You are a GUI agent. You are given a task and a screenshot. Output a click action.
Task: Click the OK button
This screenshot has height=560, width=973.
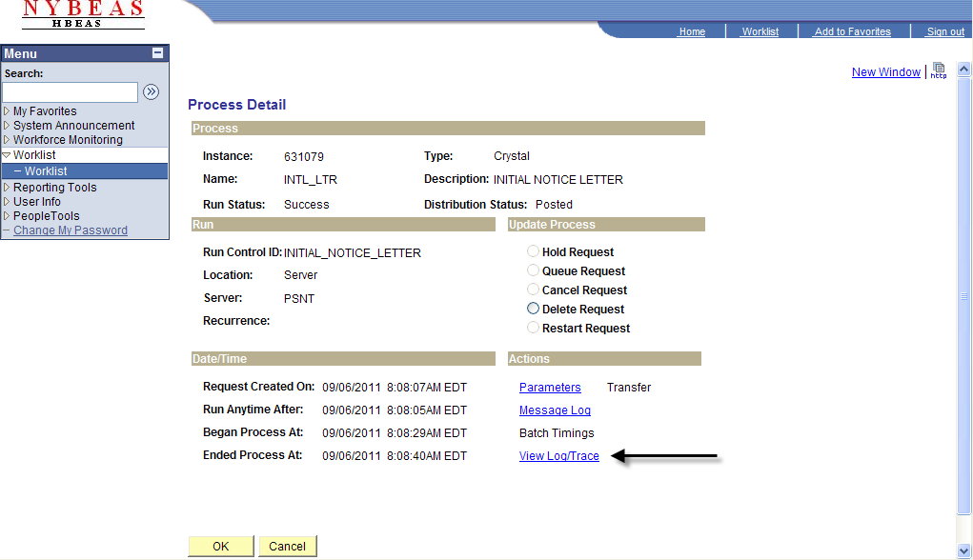(221, 547)
